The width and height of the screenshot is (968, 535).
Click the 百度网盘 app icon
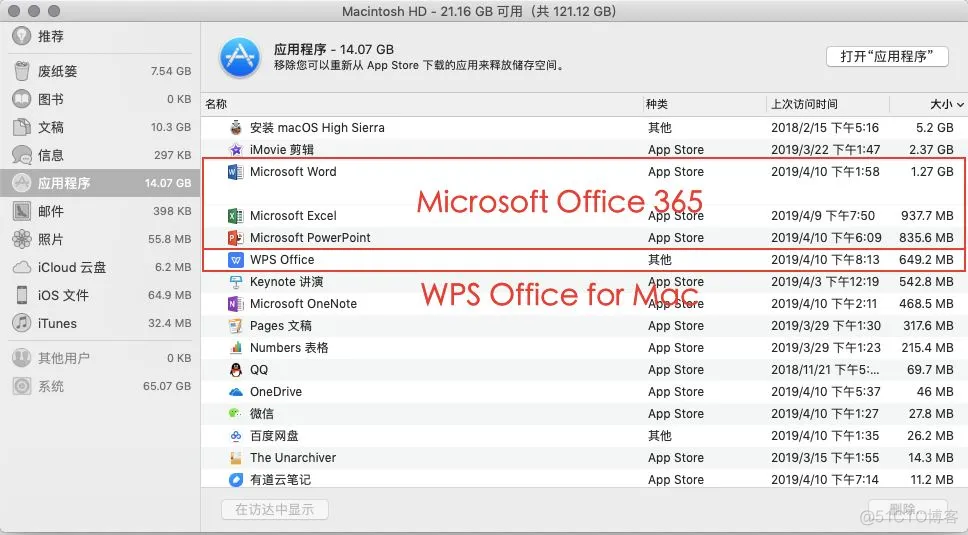pyautogui.click(x=235, y=436)
